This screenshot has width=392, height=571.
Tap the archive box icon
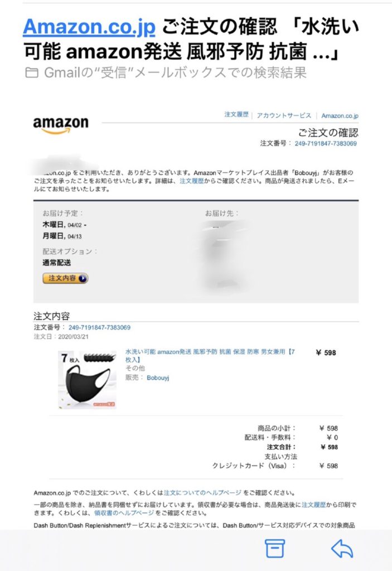pyautogui.click(x=274, y=549)
